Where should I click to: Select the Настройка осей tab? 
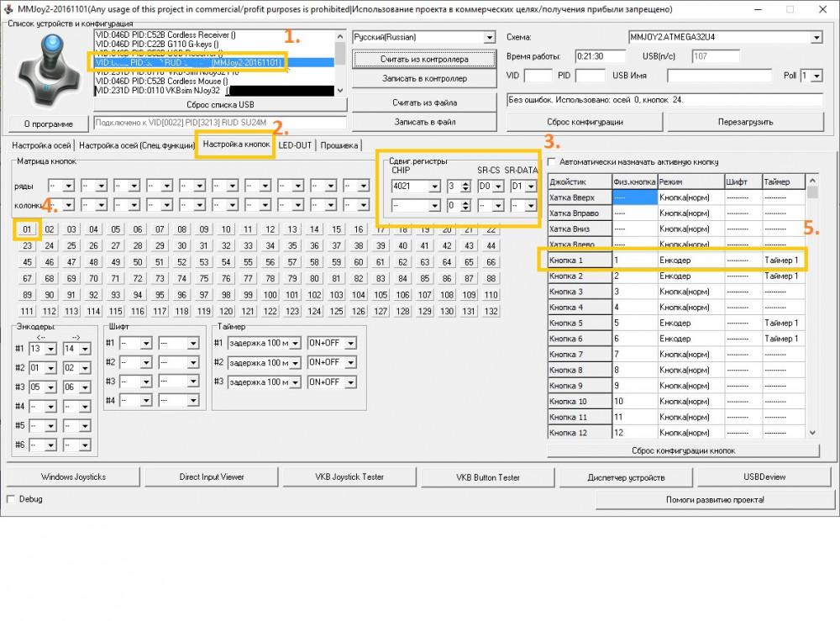coord(42,145)
